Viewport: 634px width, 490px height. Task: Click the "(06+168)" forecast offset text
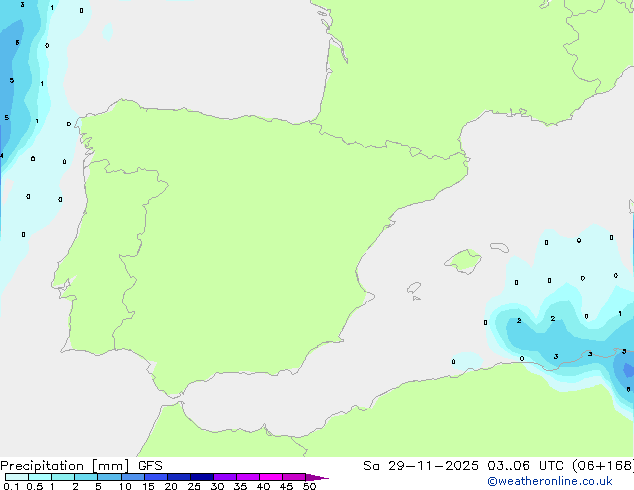coord(603,466)
